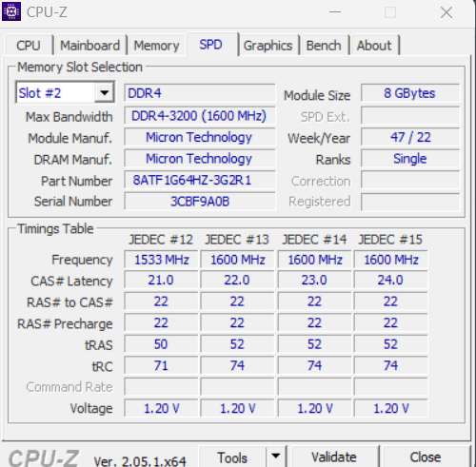Select the SPD tab
The image size is (476, 467).
click(211, 45)
